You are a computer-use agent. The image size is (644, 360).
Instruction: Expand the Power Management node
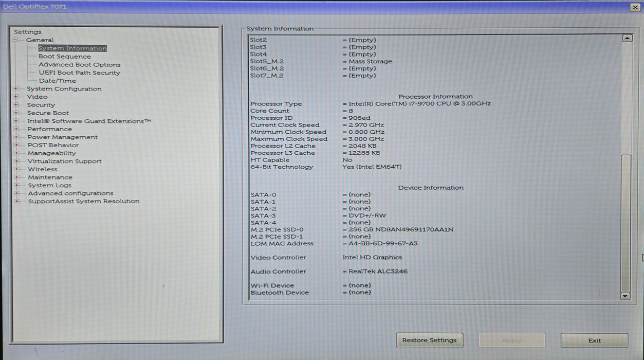[16, 137]
